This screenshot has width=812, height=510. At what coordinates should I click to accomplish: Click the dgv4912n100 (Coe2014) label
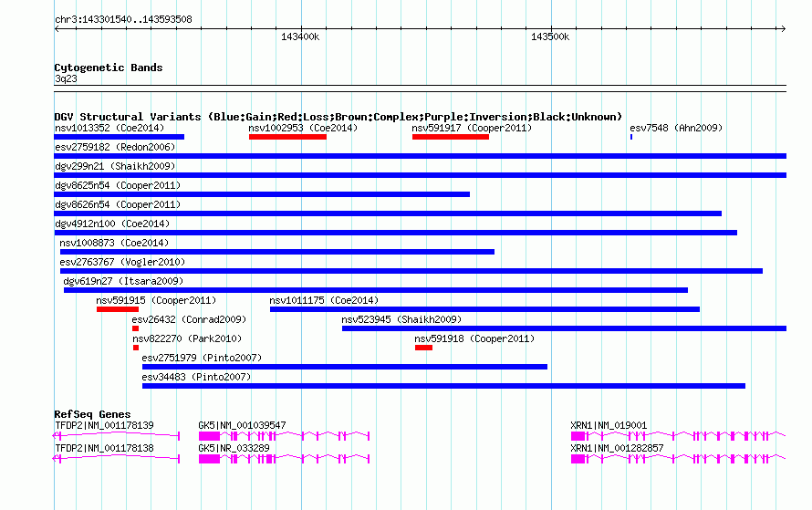coord(112,224)
